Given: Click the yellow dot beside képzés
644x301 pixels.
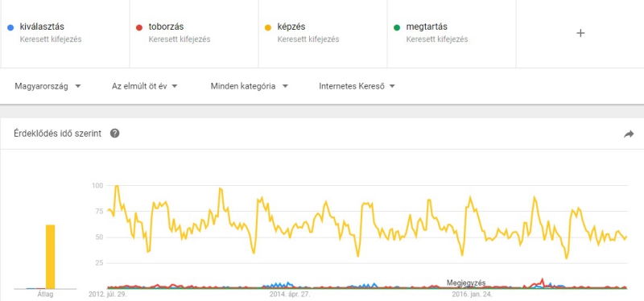Looking at the screenshot, I should (x=268, y=27).
